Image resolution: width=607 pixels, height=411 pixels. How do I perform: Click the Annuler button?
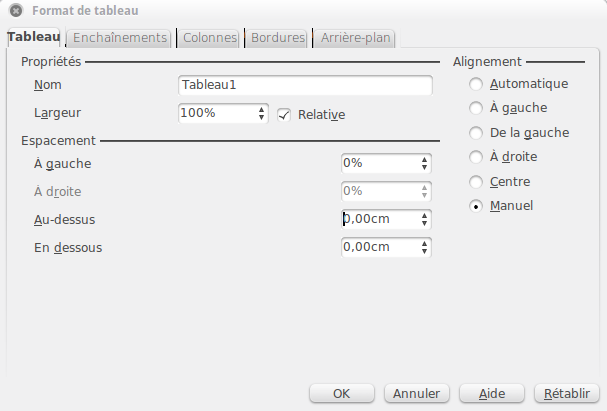coord(417,394)
